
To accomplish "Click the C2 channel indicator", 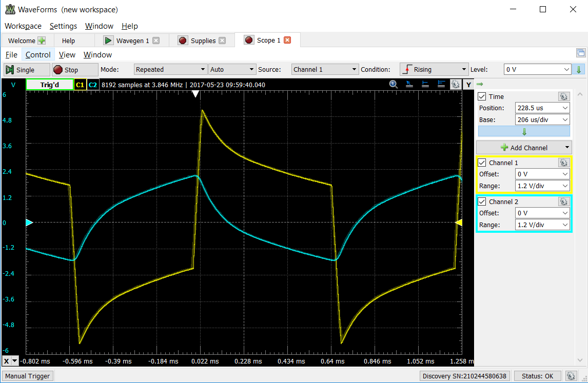I will click(x=93, y=85).
